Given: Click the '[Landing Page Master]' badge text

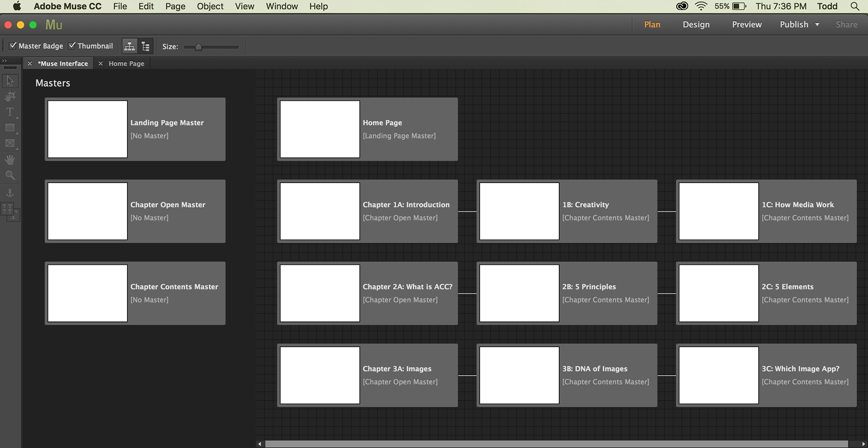Looking at the screenshot, I should (x=399, y=136).
